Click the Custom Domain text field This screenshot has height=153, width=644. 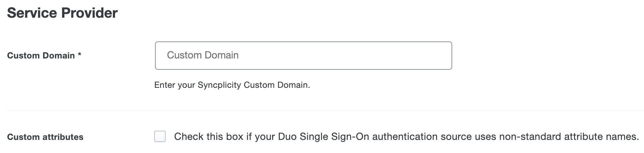point(303,56)
